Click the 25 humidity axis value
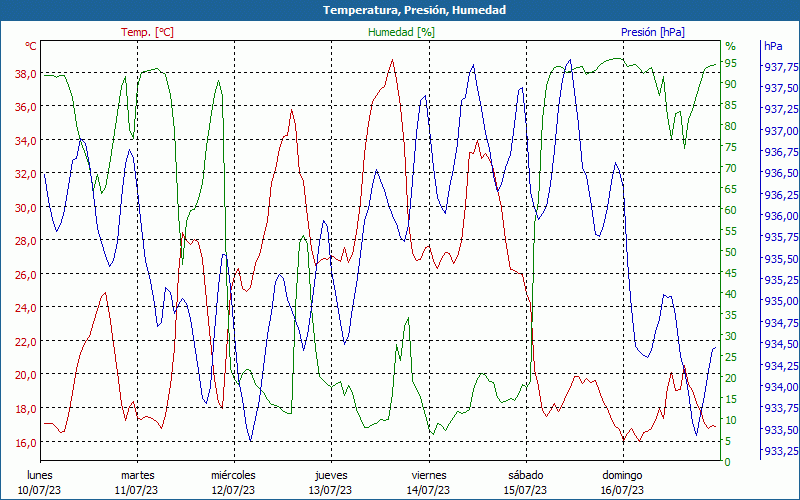 pos(731,357)
